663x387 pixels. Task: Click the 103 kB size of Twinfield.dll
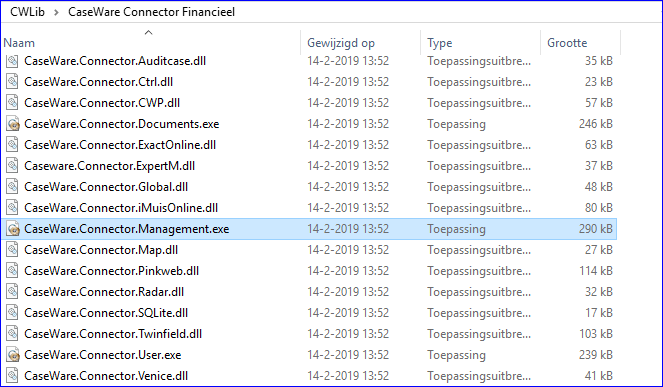[596, 334]
